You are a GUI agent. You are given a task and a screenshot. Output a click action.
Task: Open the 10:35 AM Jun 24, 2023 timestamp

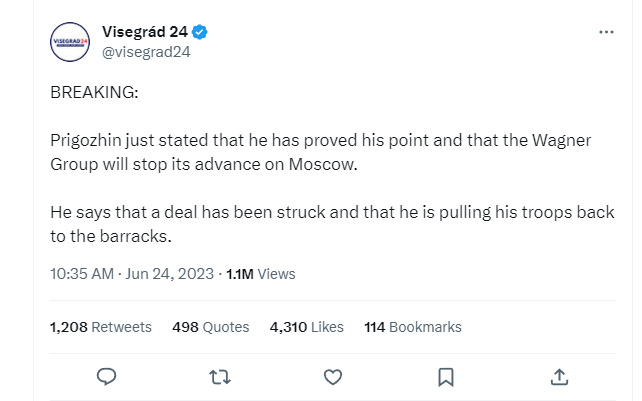coord(131,273)
